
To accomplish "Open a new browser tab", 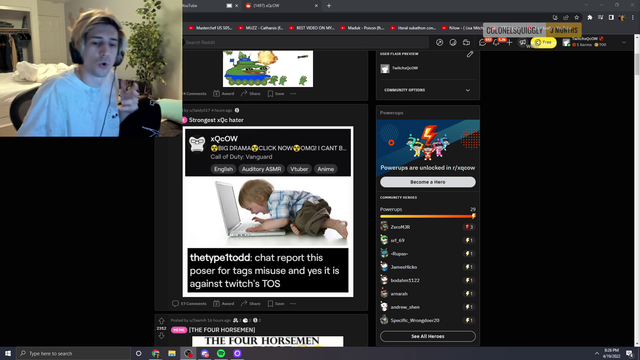I will pos(329,6).
